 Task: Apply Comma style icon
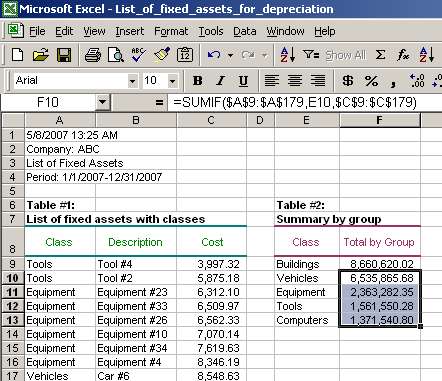pos(394,82)
